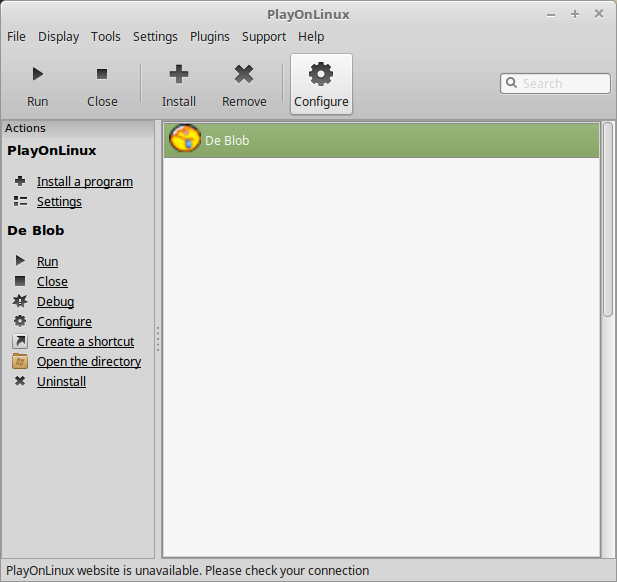Open the Settings menu in menu bar
This screenshot has height=582, width=617.
155,37
